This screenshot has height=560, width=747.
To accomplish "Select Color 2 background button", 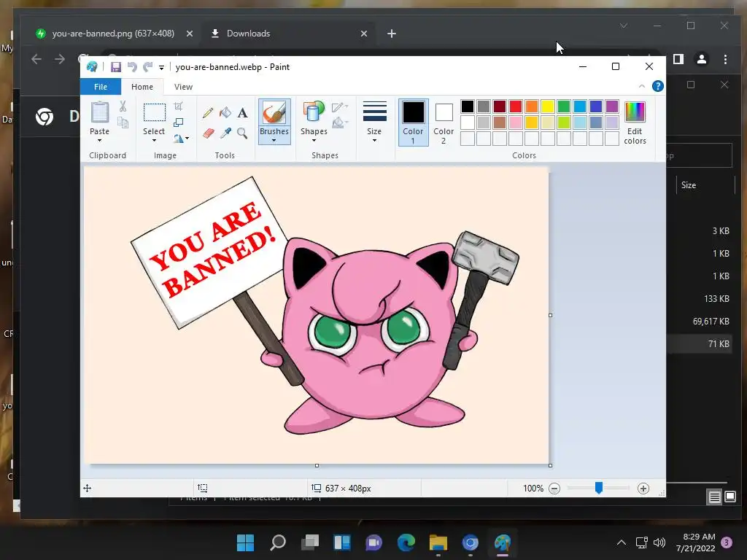I will (444, 122).
